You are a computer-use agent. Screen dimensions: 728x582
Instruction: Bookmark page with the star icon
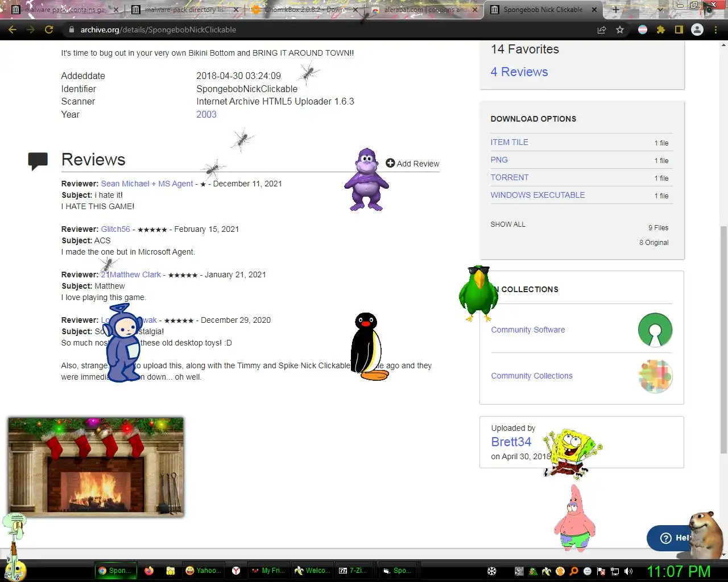(x=620, y=30)
